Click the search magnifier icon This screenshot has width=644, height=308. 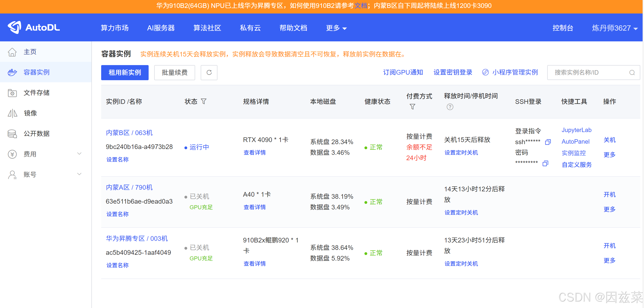point(632,73)
